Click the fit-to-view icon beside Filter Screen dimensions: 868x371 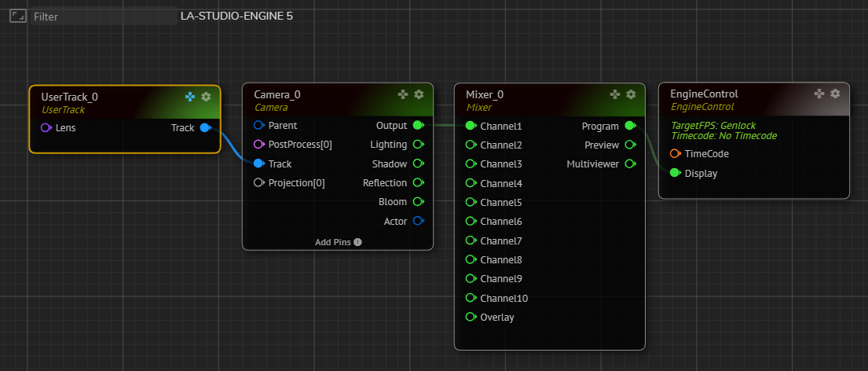[x=17, y=16]
